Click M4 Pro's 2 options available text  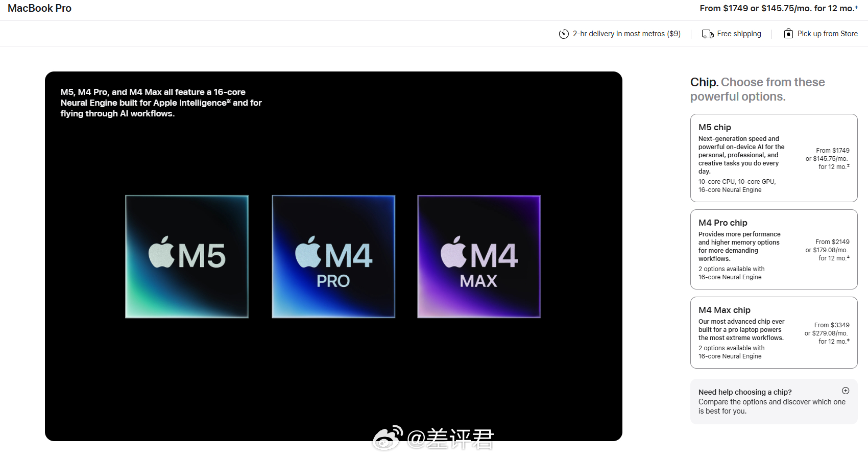tap(731, 269)
